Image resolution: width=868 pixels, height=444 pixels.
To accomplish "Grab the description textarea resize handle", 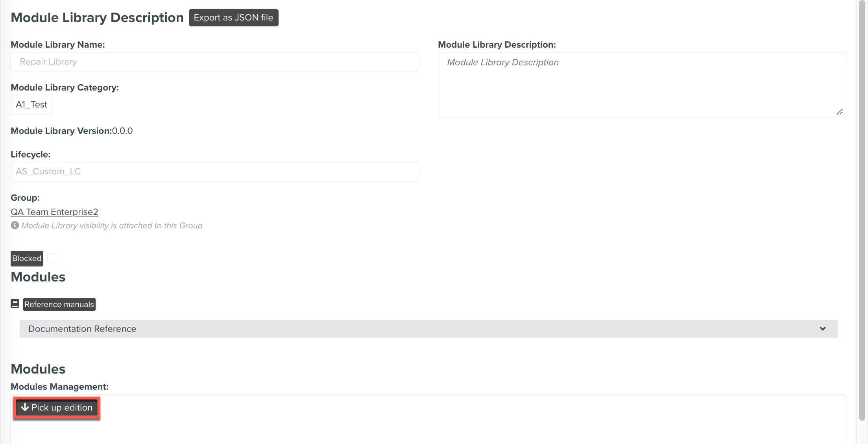I will pos(839,112).
